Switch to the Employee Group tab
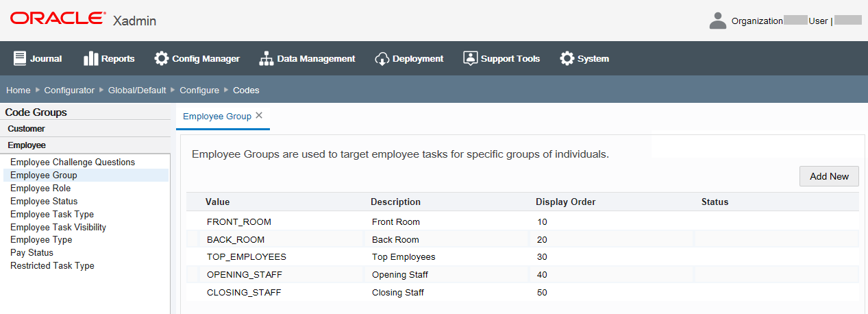868x314 pixels. 216,116
